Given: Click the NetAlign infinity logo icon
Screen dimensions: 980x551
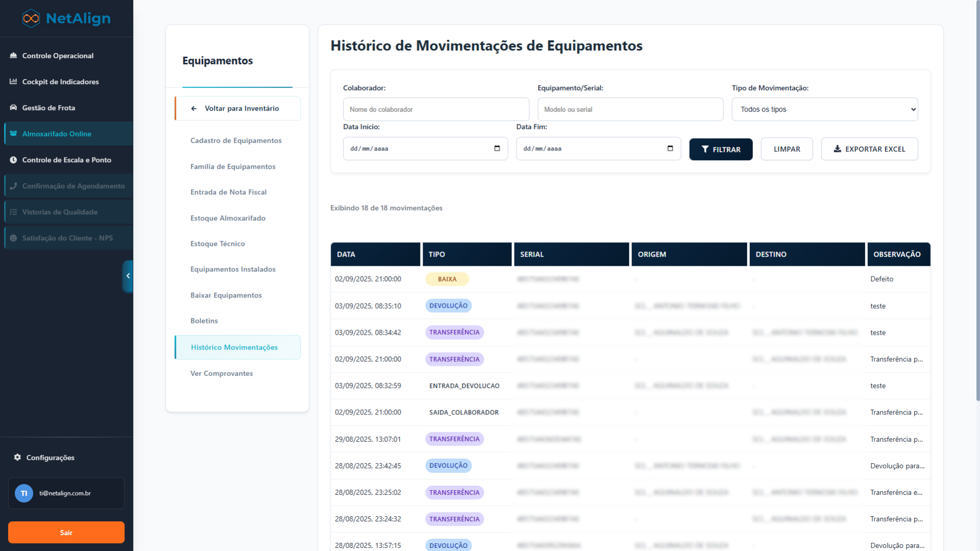Looking at the screenshot, I should coord(31,18).
